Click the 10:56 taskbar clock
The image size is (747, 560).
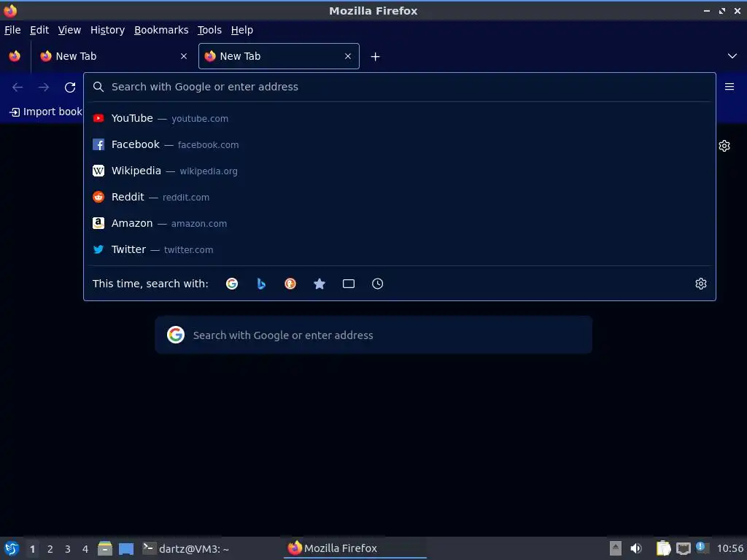(x=729, y=548)
